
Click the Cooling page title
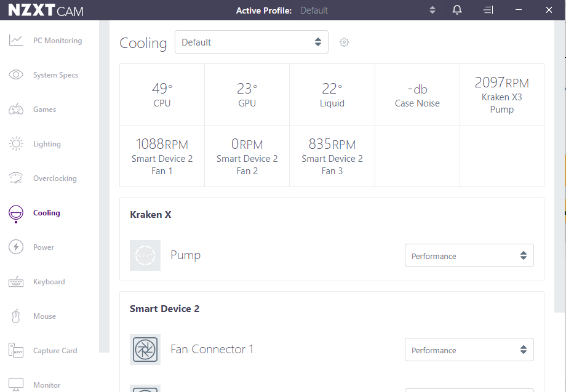[143, 43]
